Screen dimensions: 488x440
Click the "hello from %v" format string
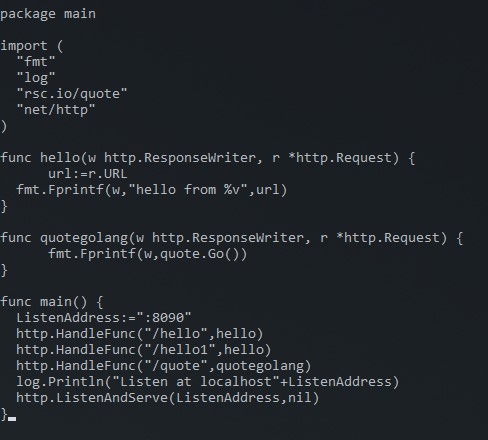[x=189, y=190]
